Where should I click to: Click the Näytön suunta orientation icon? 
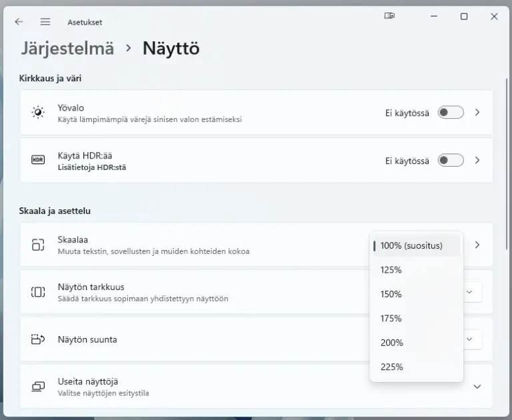point(38,339)
